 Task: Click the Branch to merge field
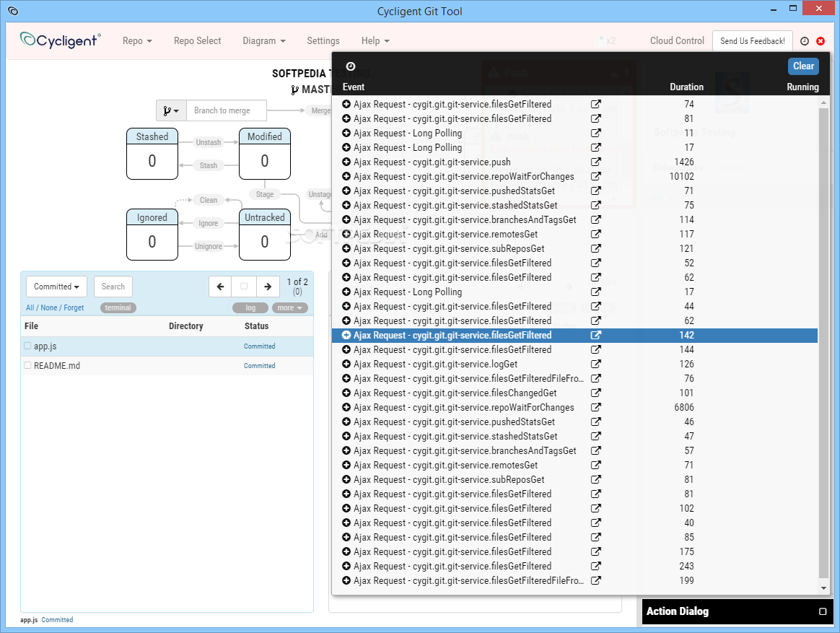pyautogui.click(x=226, y=110)
